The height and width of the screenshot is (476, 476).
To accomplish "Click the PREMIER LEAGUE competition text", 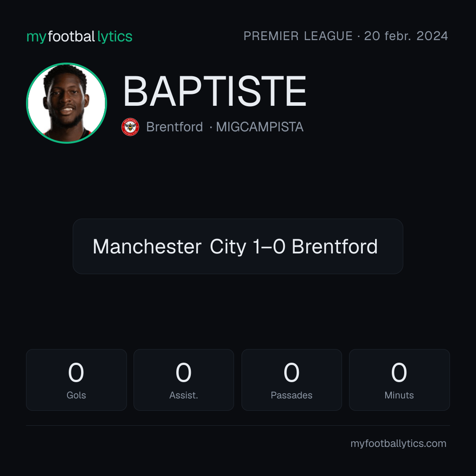I will pyautogui.click(x=298, y=36).
